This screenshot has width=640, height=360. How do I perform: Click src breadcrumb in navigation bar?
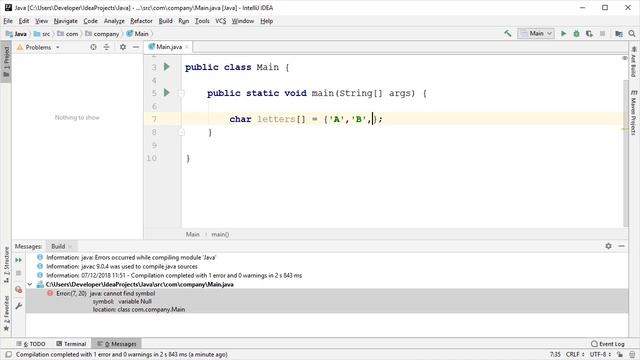pos(42,34)
